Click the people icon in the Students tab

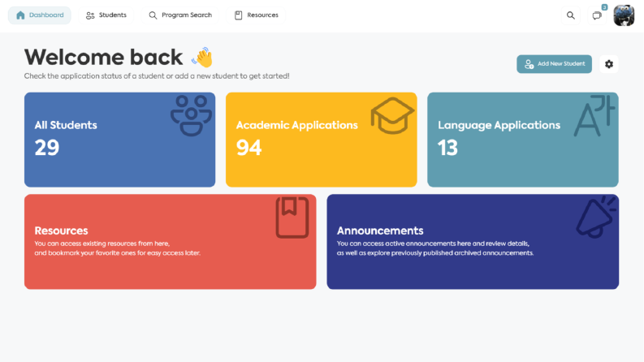pos(90,15)
